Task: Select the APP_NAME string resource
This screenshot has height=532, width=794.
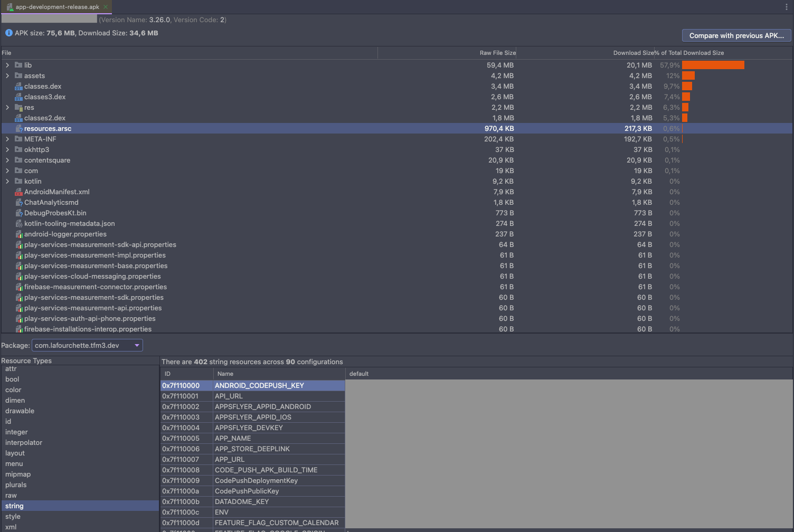Action: 253,439
